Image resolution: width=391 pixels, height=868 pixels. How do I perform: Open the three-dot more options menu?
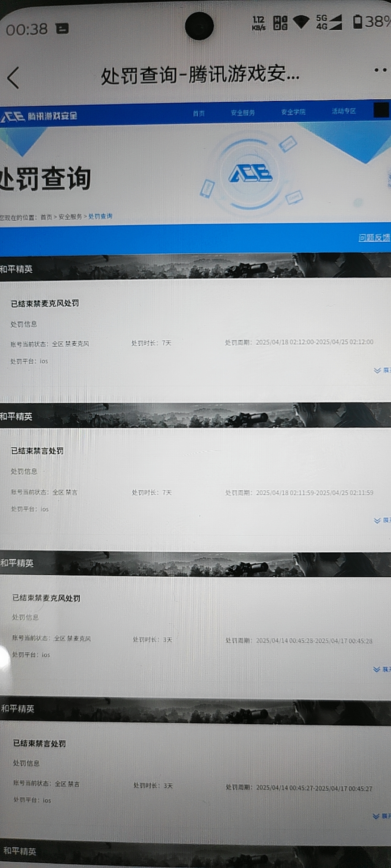(x=380, y=70)
